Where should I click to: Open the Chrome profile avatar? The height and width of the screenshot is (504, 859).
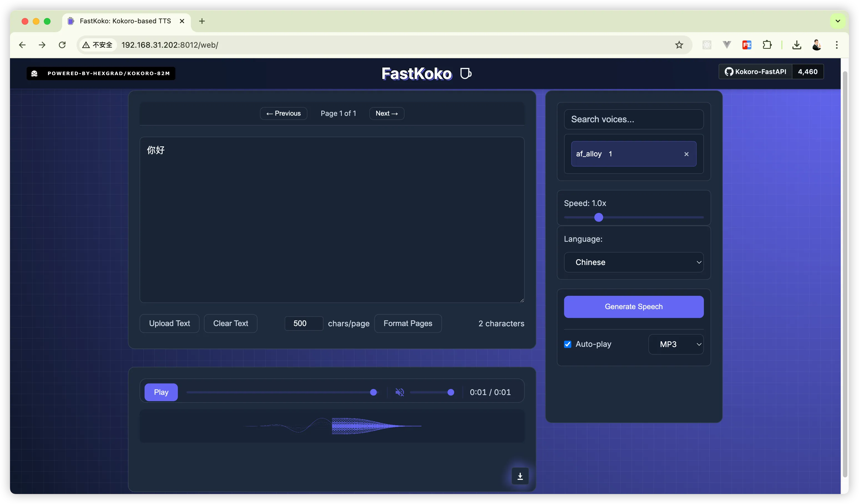click(817, 45)
